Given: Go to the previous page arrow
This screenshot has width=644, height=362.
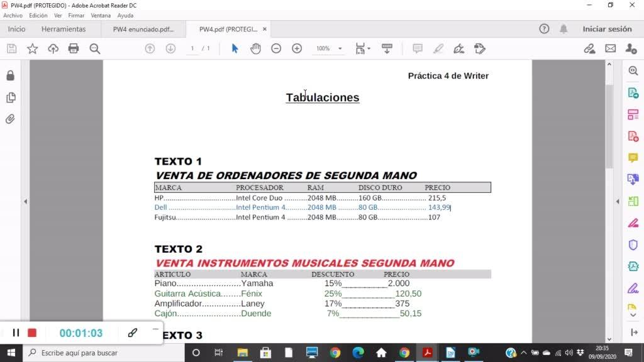Looking at the screenshot, I should [150, 48].
